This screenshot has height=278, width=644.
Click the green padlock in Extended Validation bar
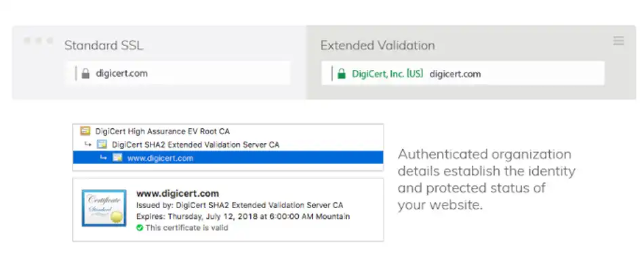pos(341,73)
